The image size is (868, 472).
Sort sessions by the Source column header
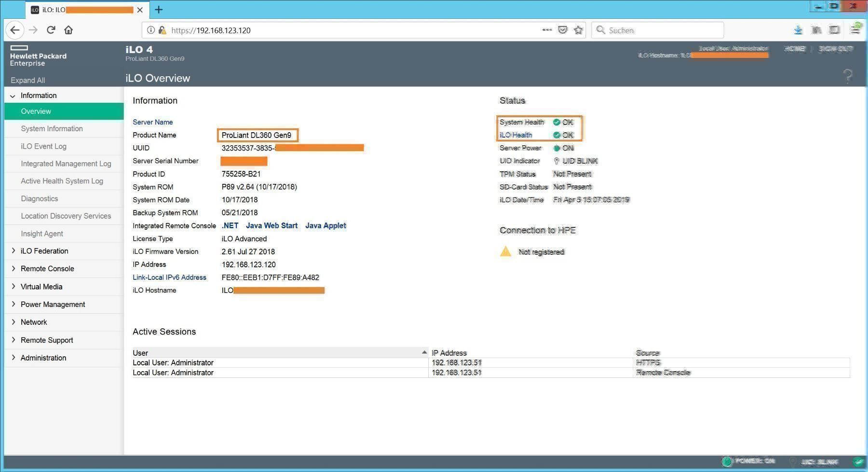pos(742,353)
